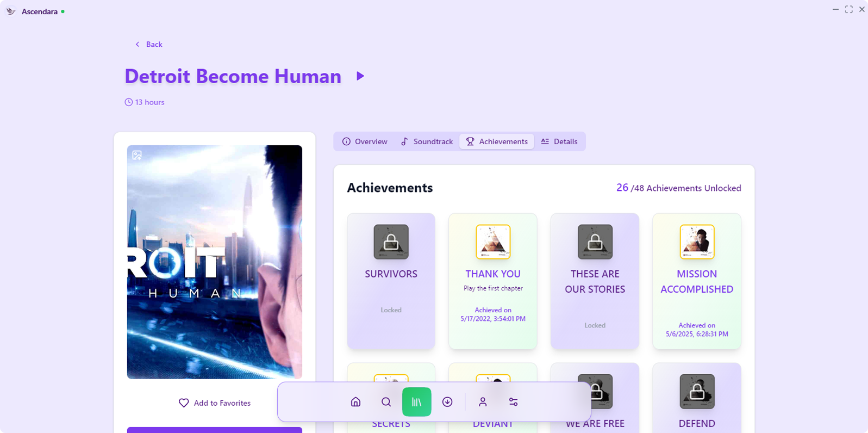This screenshot has height=433, width=868.
Task: Click the search magnifier in dock
Action: 386,402
